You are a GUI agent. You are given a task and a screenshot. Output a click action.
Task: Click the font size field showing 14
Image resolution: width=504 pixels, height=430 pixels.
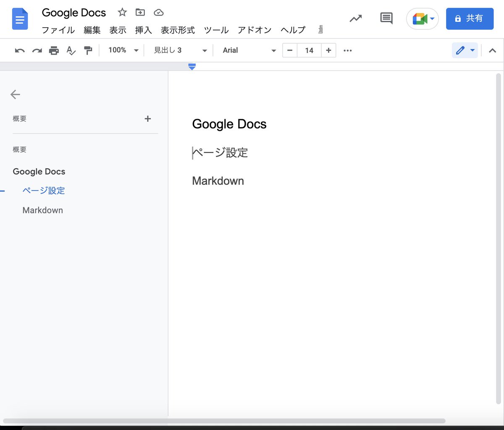point(309,50)
